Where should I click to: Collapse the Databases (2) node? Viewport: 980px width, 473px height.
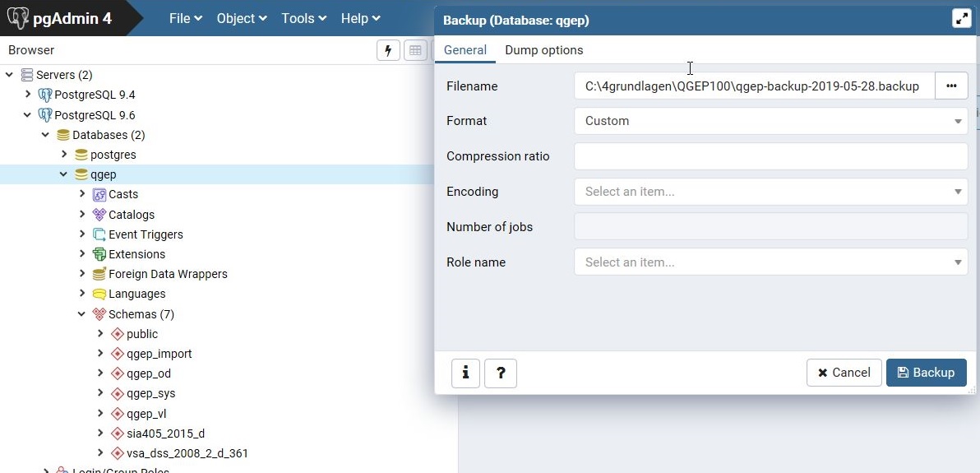(x=45, y=135)
